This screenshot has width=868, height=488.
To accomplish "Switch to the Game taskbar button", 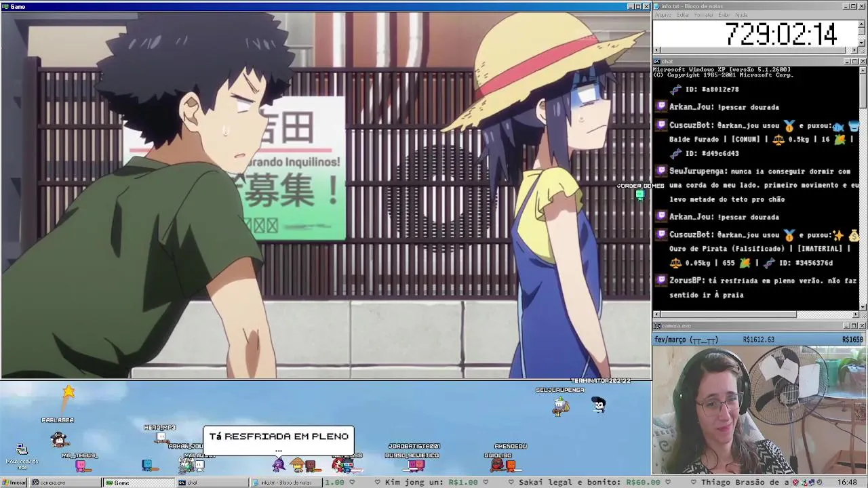I will pyautogui.click(x=138, y=483).
